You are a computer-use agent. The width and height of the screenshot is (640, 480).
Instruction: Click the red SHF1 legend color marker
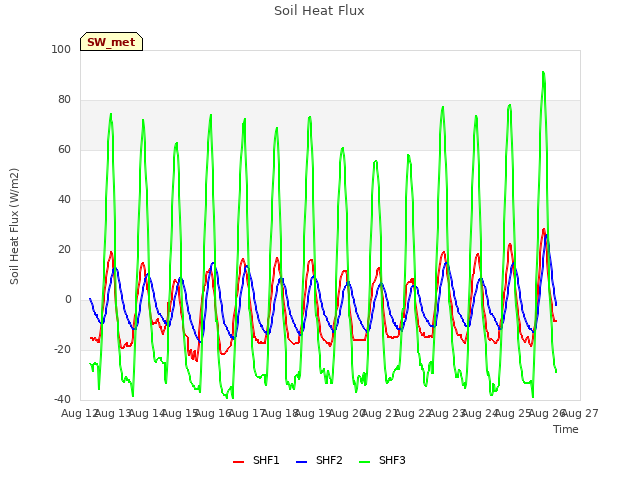pos(238,462)
